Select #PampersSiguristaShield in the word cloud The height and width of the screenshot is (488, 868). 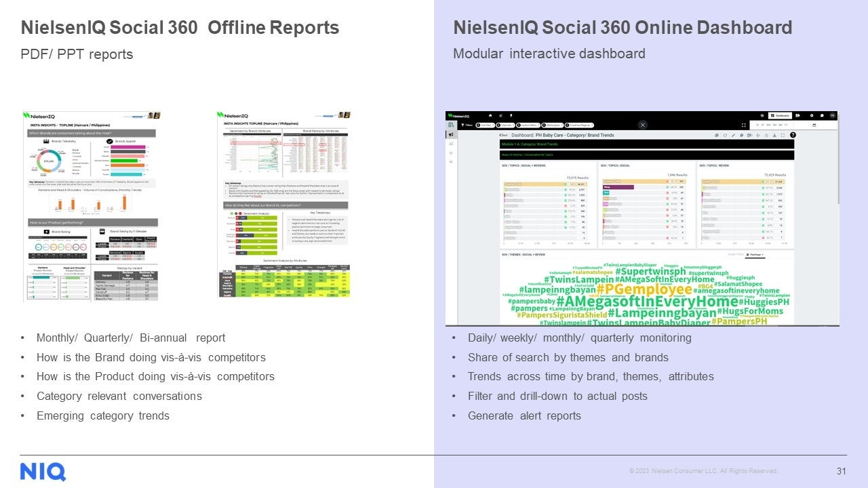coord(562,315)
